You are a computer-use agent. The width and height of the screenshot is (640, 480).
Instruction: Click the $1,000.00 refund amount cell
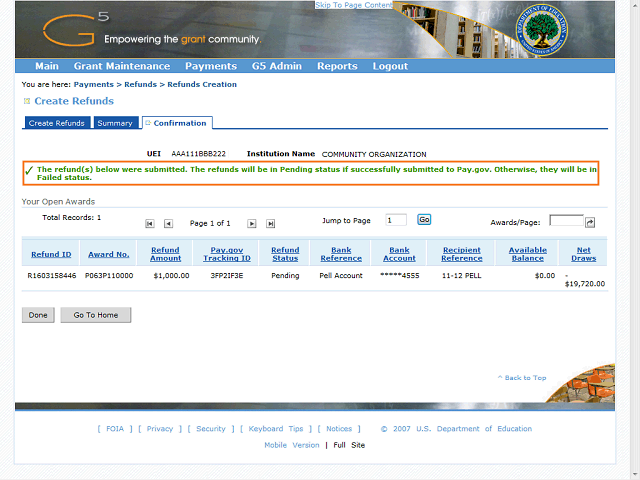[171, 276]
